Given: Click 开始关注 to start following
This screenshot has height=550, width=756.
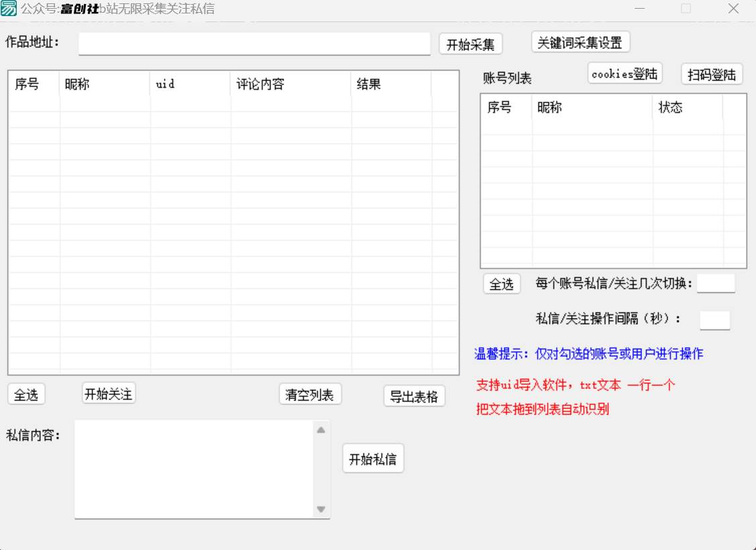Looking at the screenshot, I should pyautogui.click(x=108, y=394).
